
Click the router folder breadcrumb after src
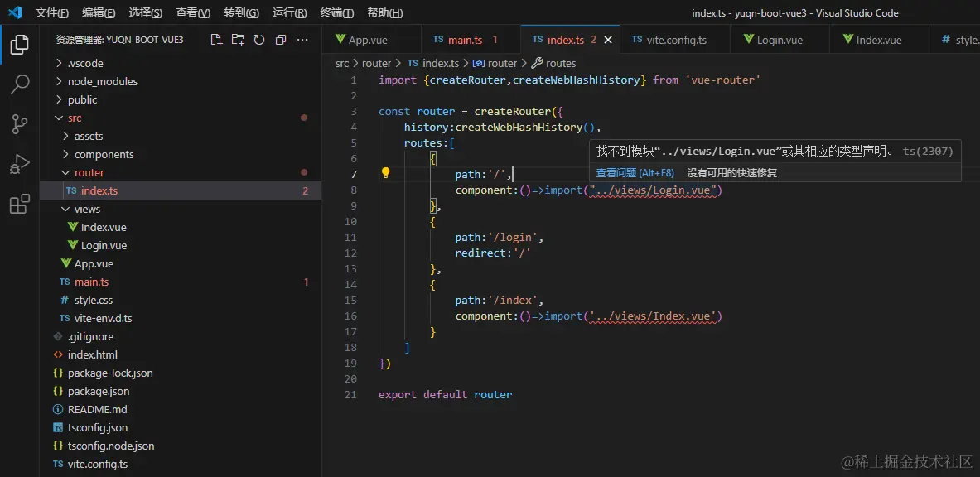coord(376,63)
